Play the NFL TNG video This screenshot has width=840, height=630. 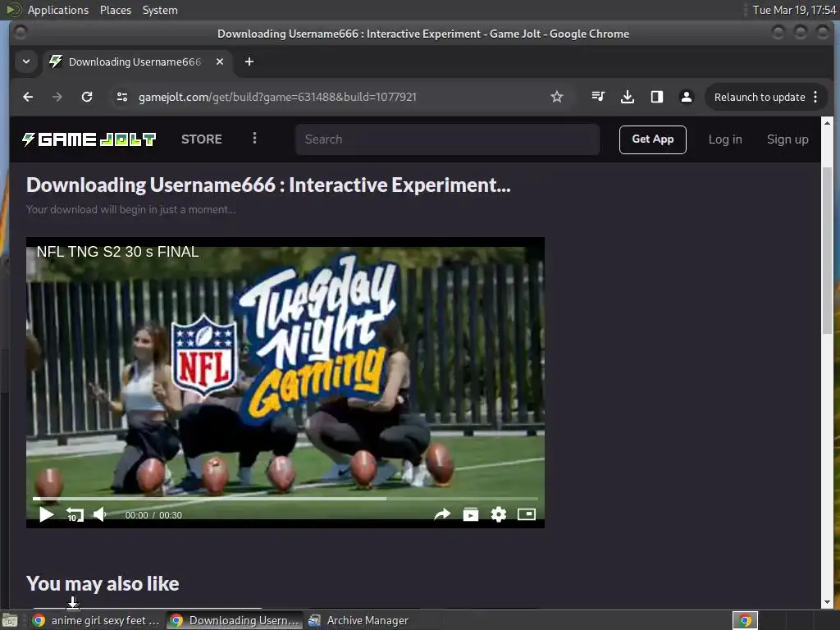pyautogui.click(x=46, y=515)
